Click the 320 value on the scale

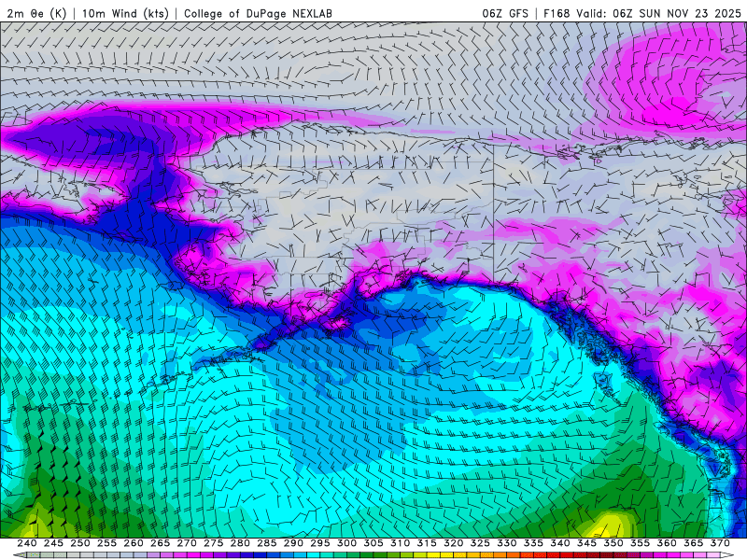[x=454, y=543]
